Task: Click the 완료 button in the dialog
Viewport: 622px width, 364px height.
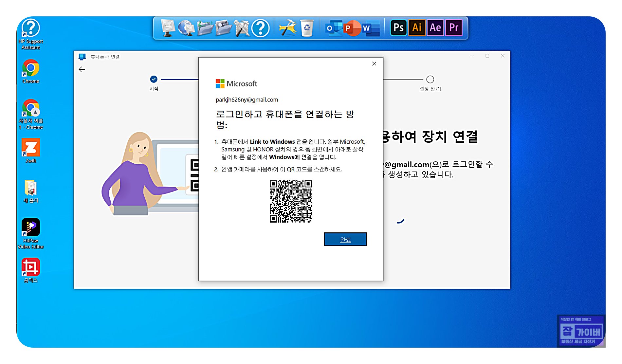Action: pyautogui.click(x=345, y=239)
